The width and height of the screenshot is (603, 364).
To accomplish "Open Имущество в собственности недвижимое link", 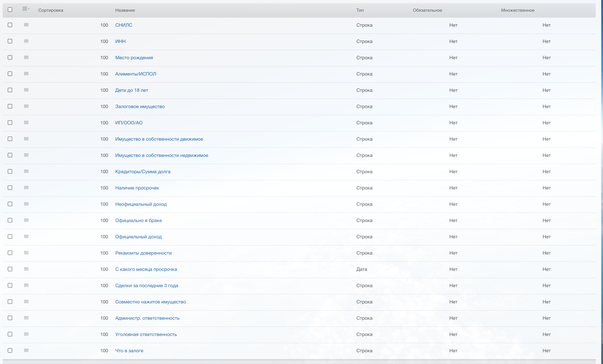I will pyautogui.click(x=161, y=155).
